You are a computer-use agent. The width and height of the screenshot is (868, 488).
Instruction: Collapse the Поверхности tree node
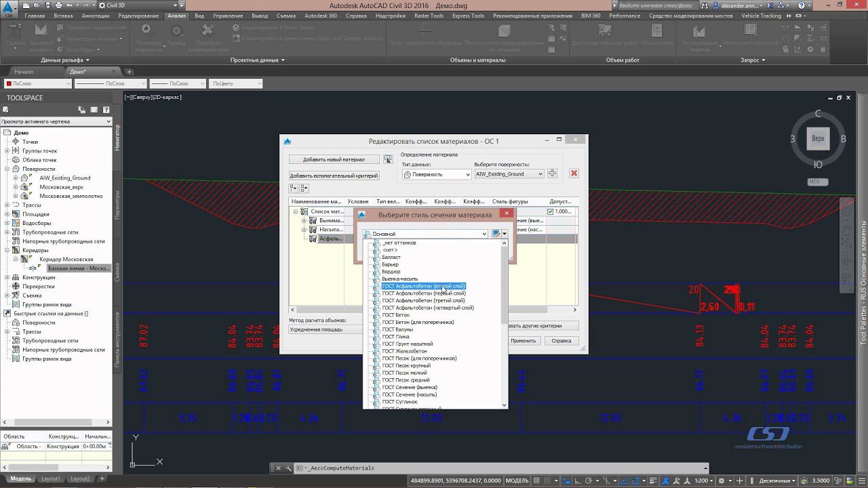click(7, 169)
